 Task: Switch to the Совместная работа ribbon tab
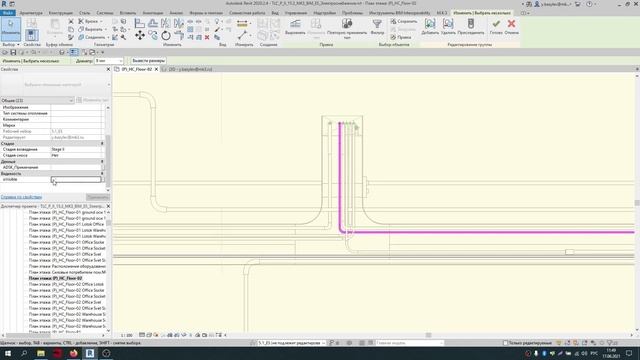[247, 13]
